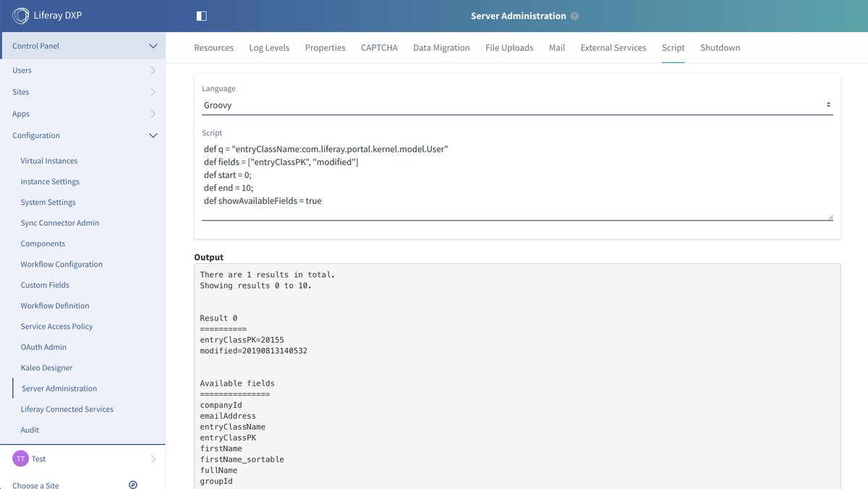Open the OAuth Admin page

point(42,346)
